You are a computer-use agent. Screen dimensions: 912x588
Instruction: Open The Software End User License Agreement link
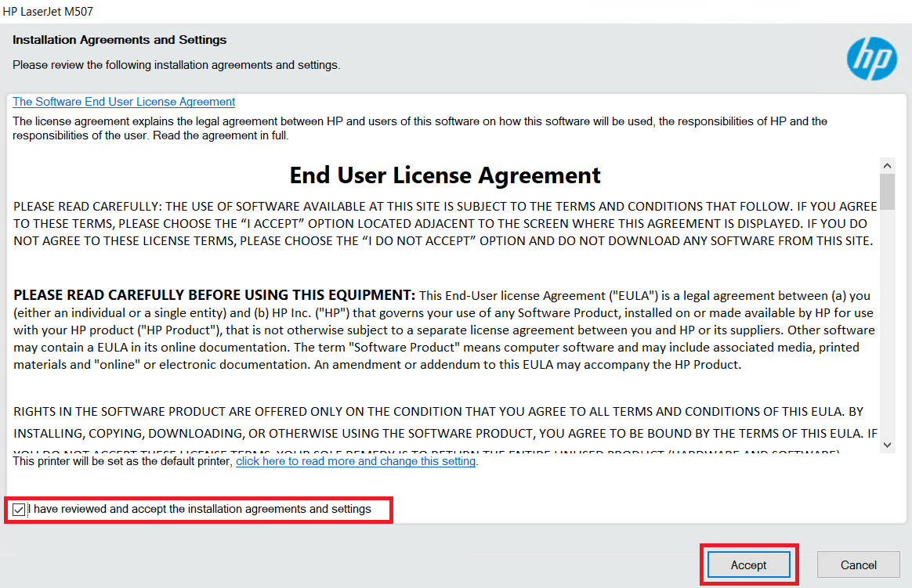tap(124, 102)
